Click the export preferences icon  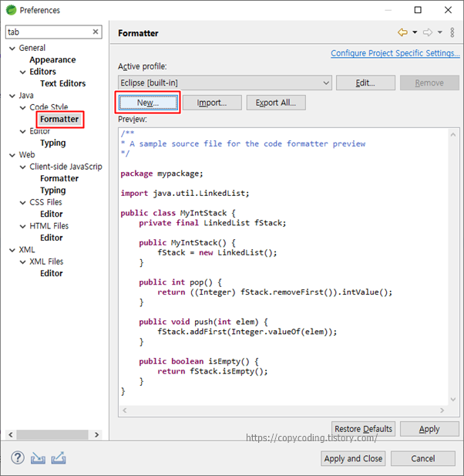pyautogui.click(x=59, y=458)
